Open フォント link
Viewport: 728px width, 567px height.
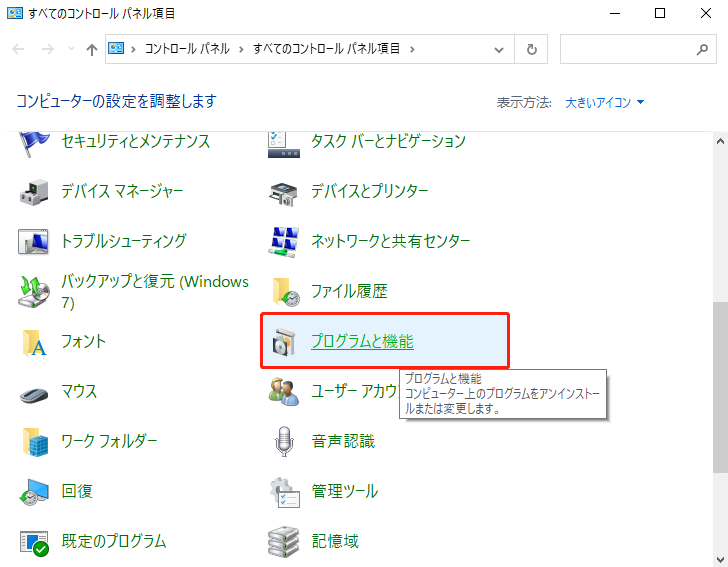click(84, 341)
